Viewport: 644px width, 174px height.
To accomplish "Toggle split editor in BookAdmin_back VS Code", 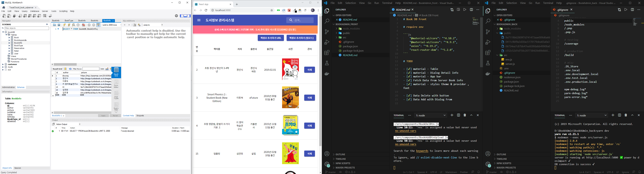I will tap(632, 10).
